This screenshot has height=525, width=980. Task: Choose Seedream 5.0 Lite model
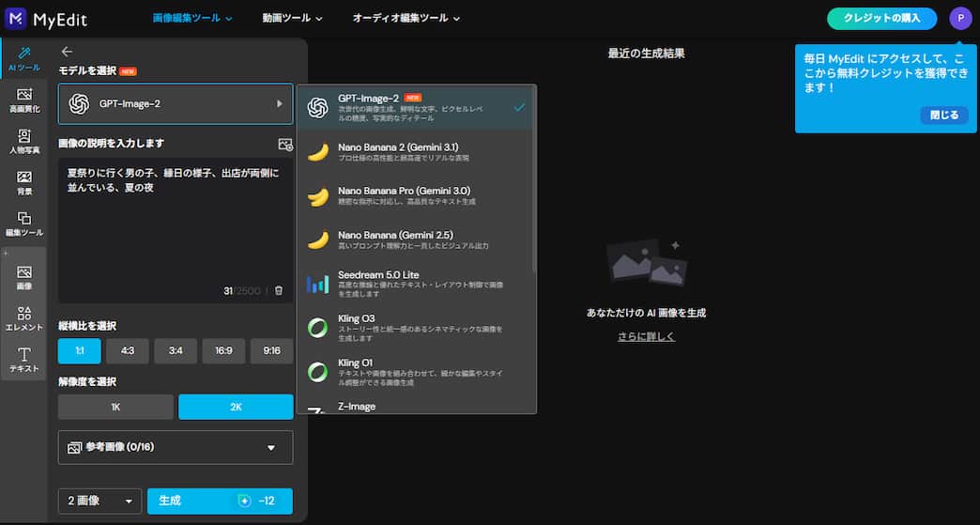tap(415, 284)
